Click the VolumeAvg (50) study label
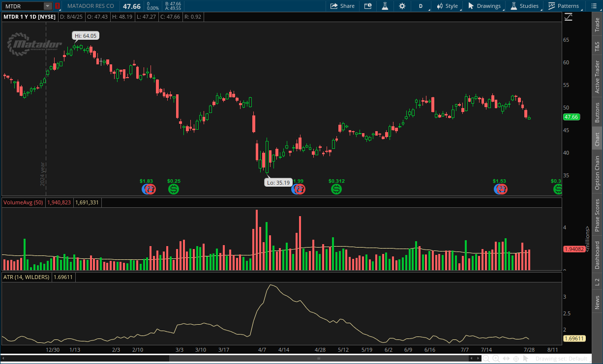This screenshot has height=364, width=603. click(24, 202)
